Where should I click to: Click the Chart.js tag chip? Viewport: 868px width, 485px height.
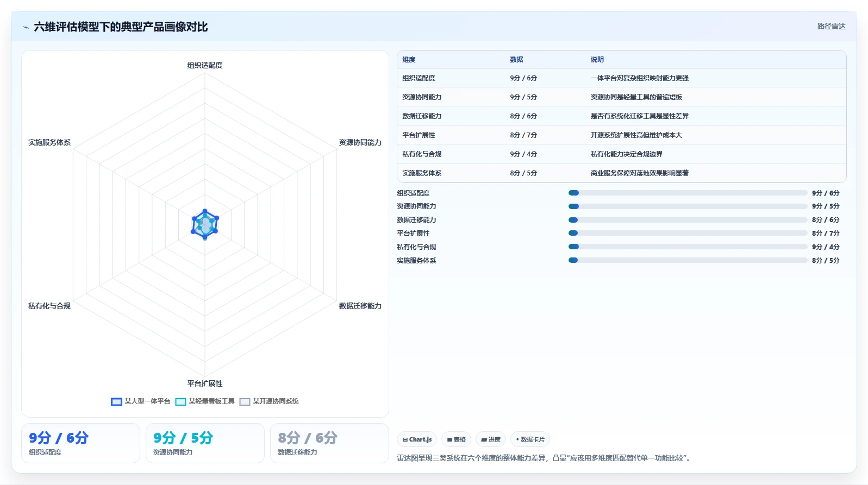pos(417,439)
